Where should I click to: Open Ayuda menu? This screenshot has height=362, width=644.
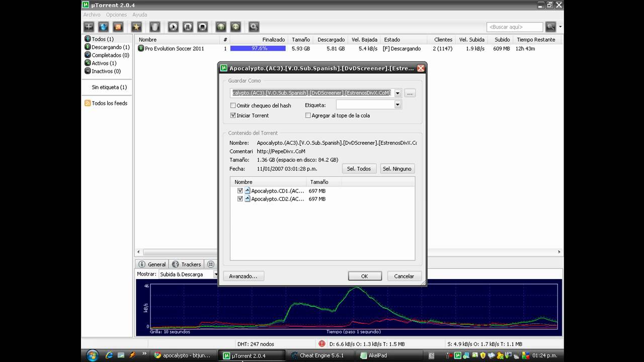pyautogui.click(x=140, y=15)
